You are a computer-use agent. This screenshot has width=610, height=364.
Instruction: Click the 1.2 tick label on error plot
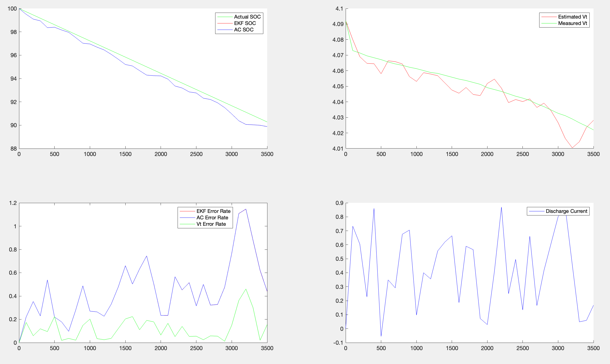point(13,203)
